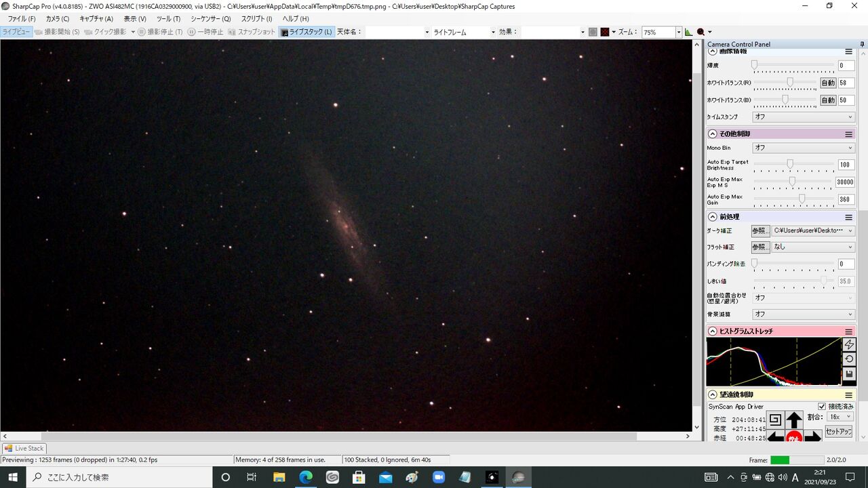Open the ファイル (F) menu
868x488 pixels.
pos(22,19)
